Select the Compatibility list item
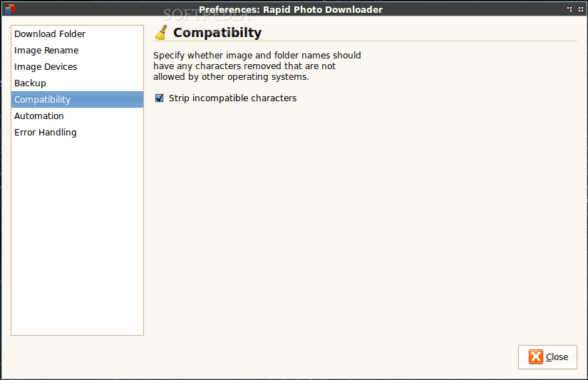Viewport: 588px width, 380px height. [77, 99]
